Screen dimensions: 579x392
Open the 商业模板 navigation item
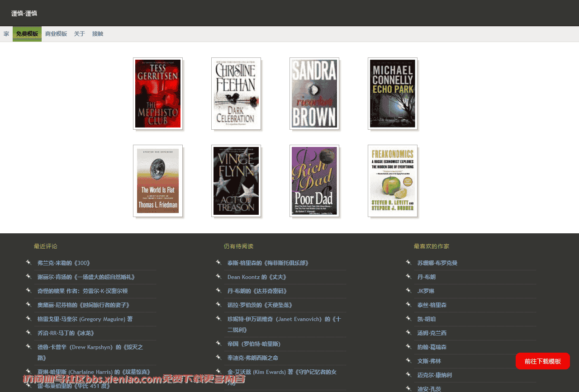click(56, 34)
